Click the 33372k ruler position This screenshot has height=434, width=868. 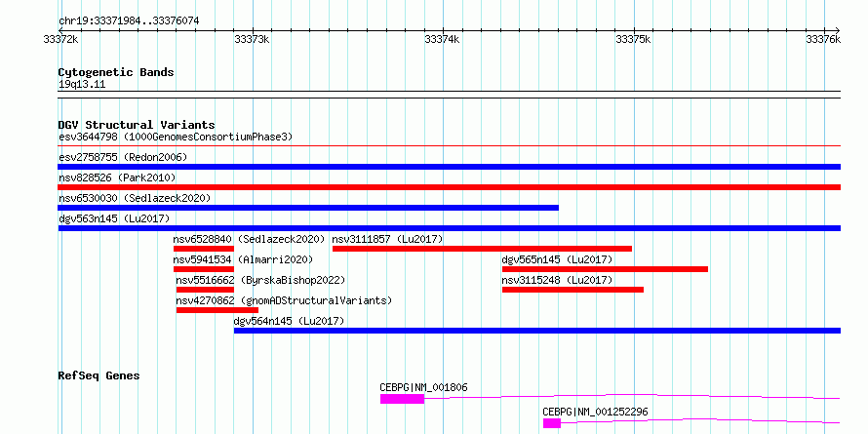click(60, 39)
